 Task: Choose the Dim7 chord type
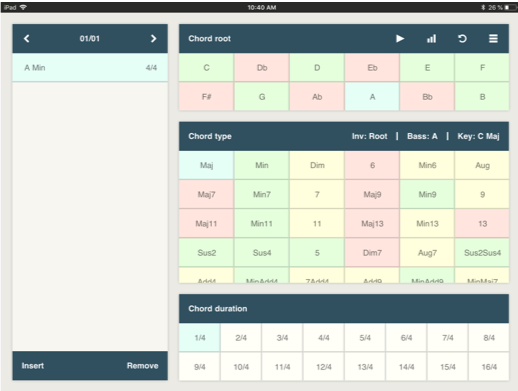pos(372,253)
